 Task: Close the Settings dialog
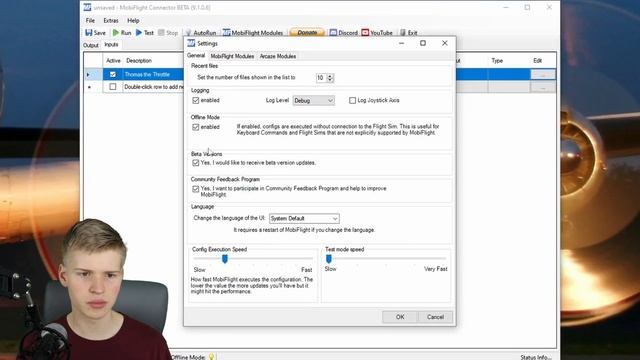pyautogui.click(x=444, y=43)
